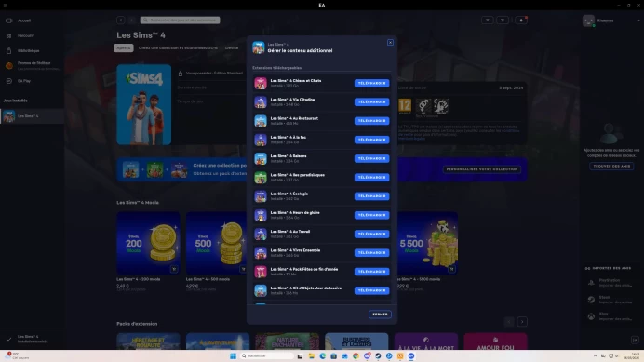Open Chrome from the taskbar
The height and width of the screenshot is (362, 644).
356,356
